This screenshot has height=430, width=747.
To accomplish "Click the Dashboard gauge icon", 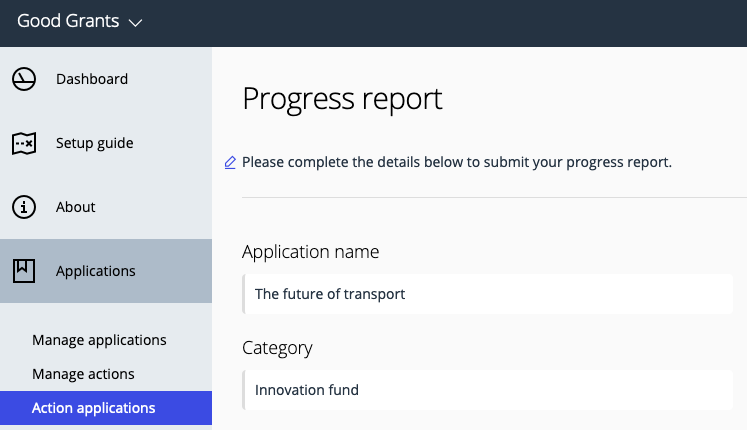I will coord(24,79).
